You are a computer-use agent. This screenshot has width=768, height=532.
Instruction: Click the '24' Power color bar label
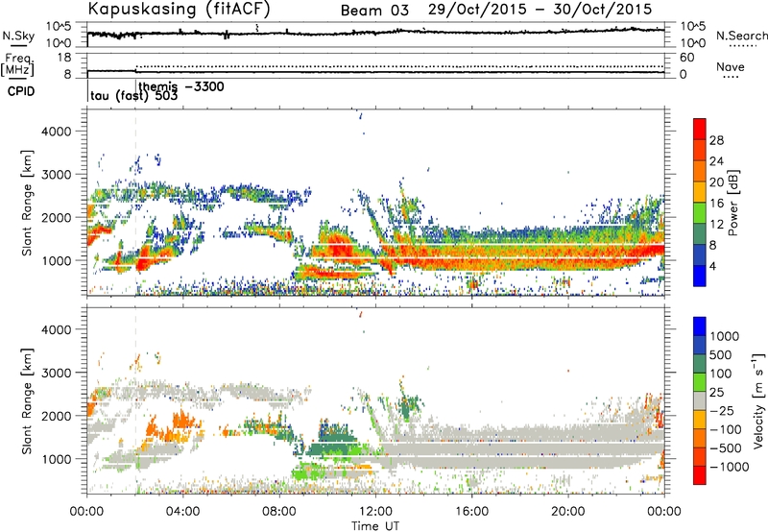click(716, 161)
